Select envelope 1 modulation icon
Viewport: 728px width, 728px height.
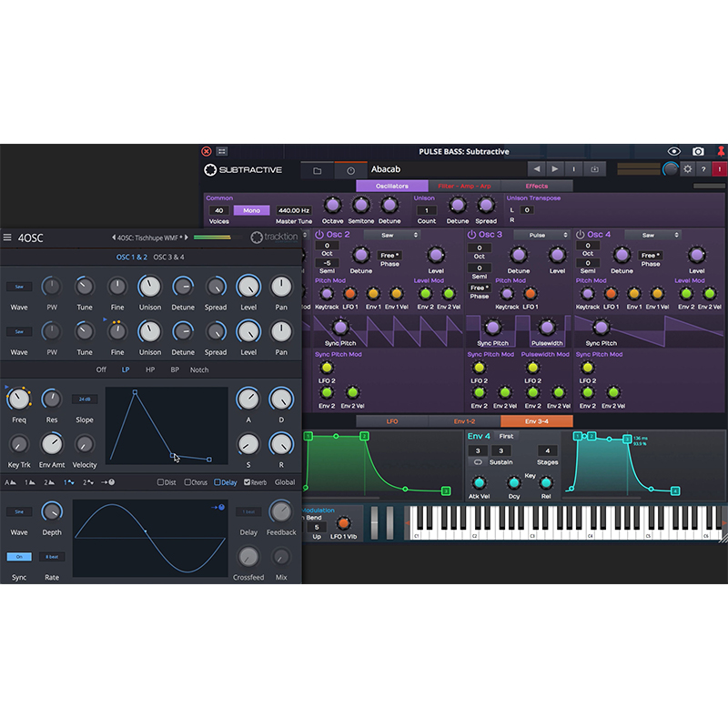[x=30, y=482]
